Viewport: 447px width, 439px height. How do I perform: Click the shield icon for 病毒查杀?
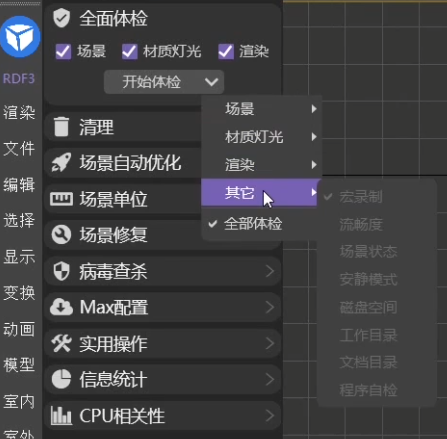pyautogui.click(x=61, y=271)
